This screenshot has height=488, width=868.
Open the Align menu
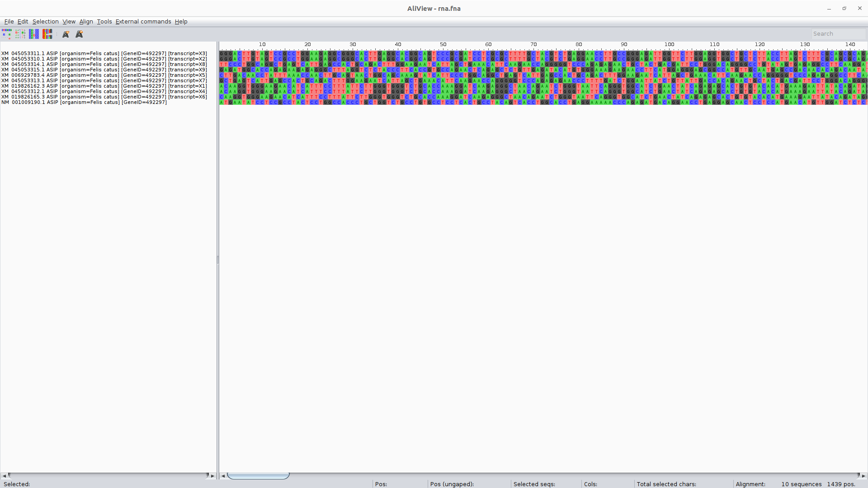tap(86, 22)
